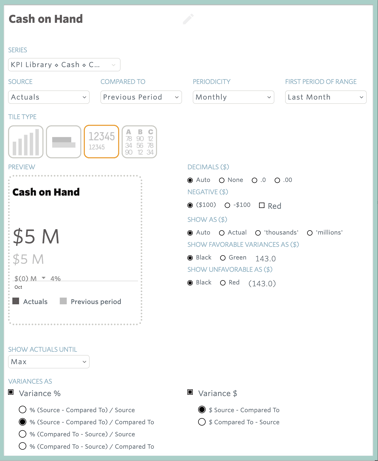The width and height of the screenshot is (378, 461).
Task: Edit the Cash on Hand title pencil
Action: coord(188,19)
